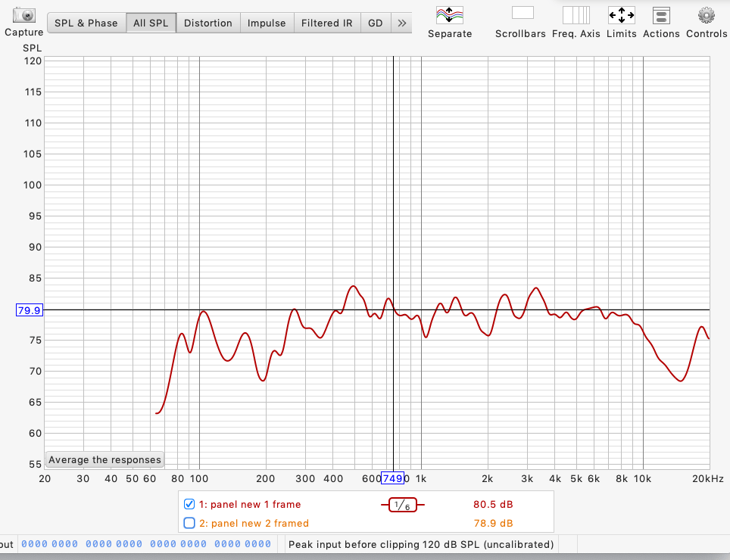Uncheck the panel new 1 frame trace

pos(189,504)
